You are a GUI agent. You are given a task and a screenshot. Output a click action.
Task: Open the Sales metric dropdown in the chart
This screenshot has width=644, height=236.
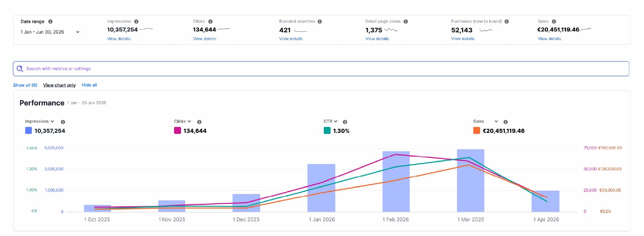point(485,121)
